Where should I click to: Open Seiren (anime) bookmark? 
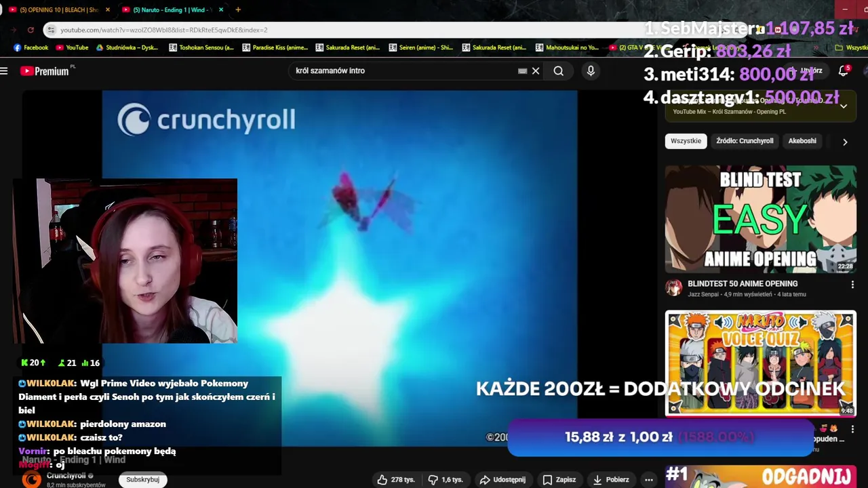click(420, 47)
